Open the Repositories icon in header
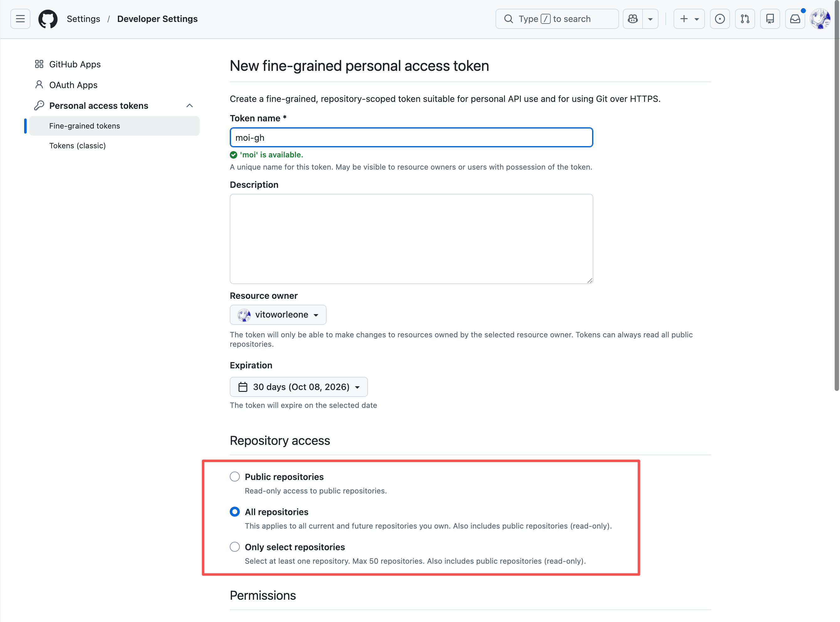Viewport: 840px width, 622px height. click(770, 19)
